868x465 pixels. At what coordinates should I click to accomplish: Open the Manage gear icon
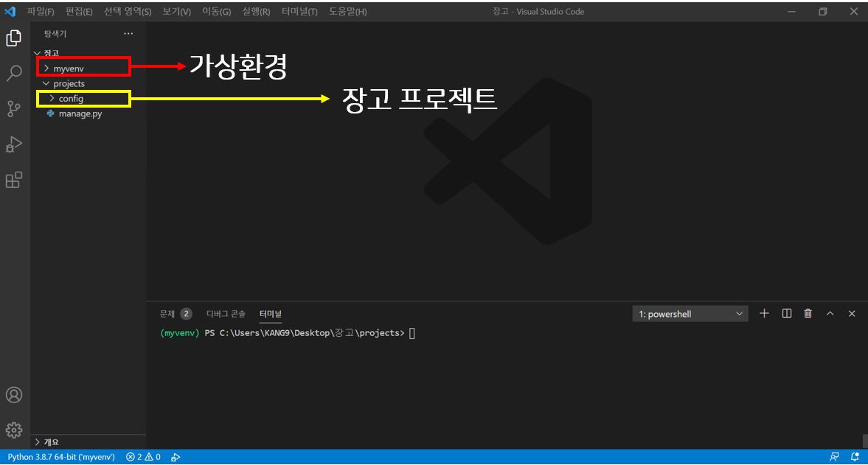tap(14, 430)
